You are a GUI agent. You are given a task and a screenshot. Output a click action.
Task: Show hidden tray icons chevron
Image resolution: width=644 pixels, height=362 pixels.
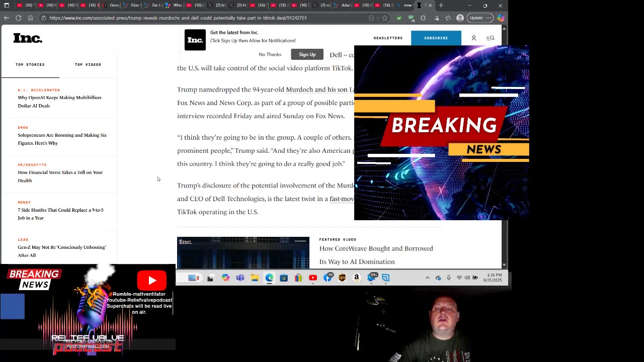click(428, 278)
